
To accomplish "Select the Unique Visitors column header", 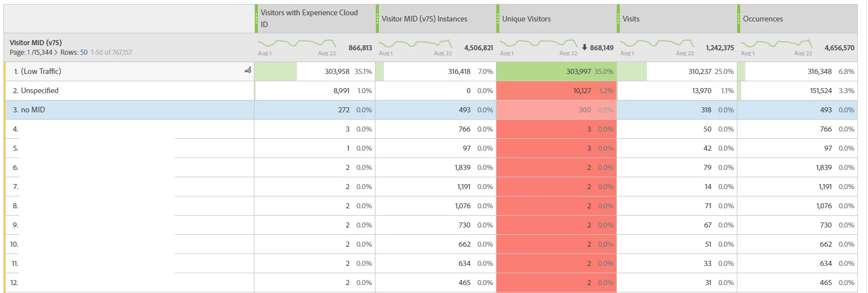I will pos(556,19).
